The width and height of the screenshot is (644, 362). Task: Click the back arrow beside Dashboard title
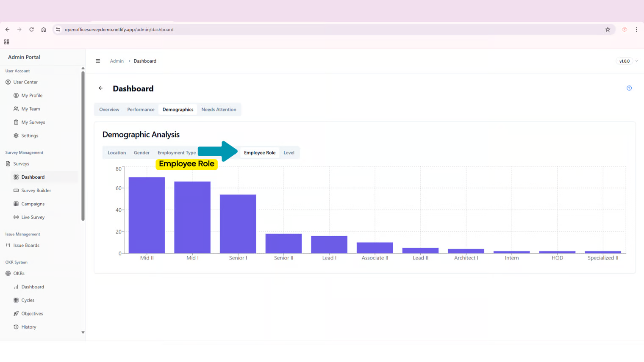tap(100, 88)
